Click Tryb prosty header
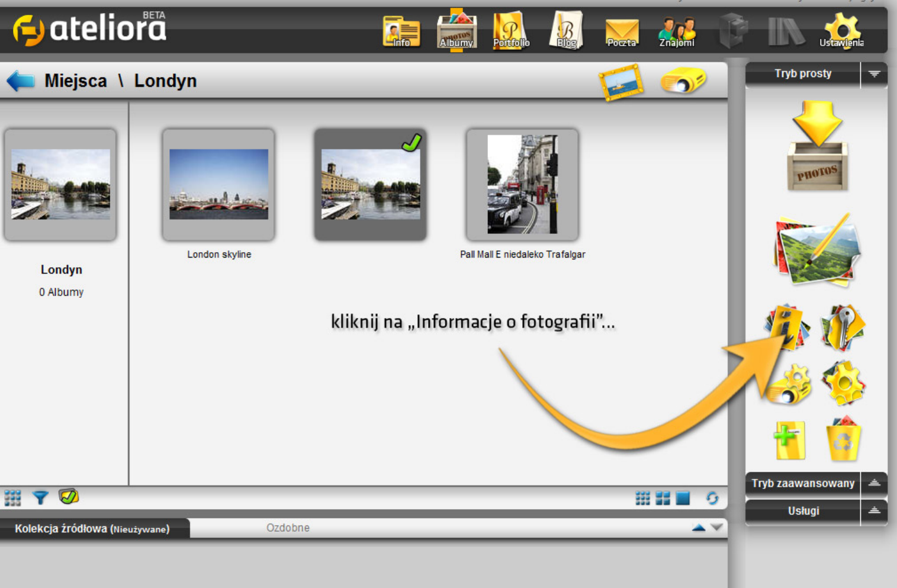The height and width of the screenshot is (588, 897). [803, 74]
